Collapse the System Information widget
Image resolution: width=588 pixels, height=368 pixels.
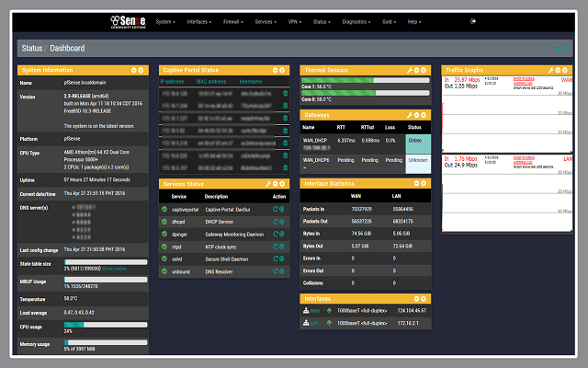(134, 70)
